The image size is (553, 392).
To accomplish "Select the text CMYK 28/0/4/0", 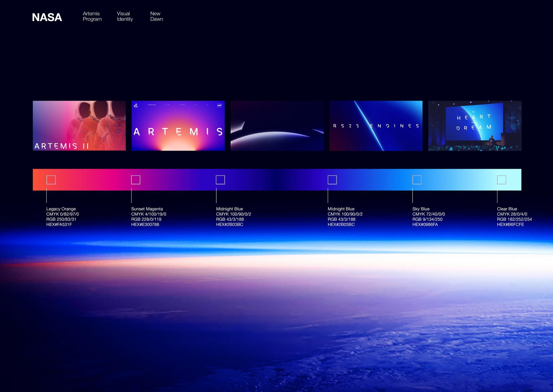I will 512,214.
